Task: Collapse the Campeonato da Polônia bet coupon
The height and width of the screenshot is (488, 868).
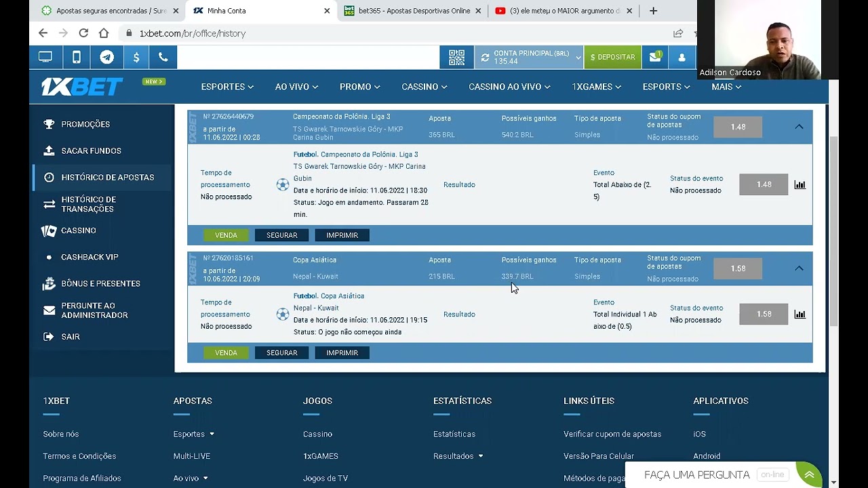Action: [799, 127]
